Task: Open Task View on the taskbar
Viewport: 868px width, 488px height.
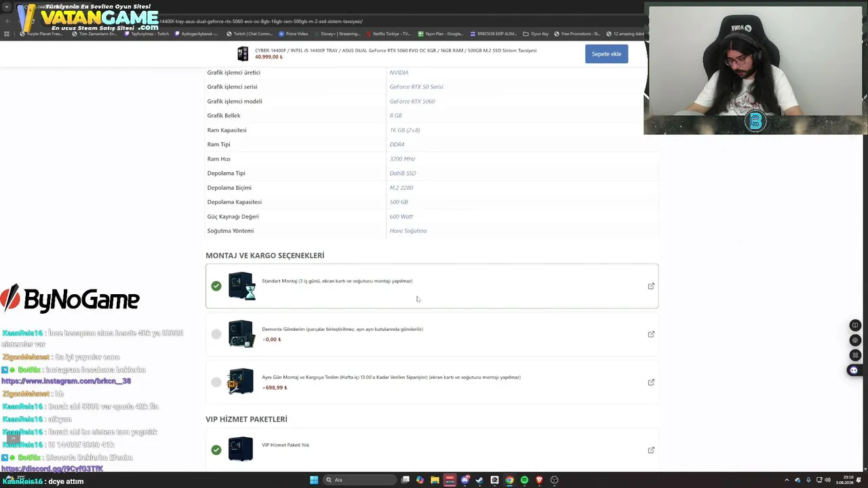Action: click(x=406, y=480)
